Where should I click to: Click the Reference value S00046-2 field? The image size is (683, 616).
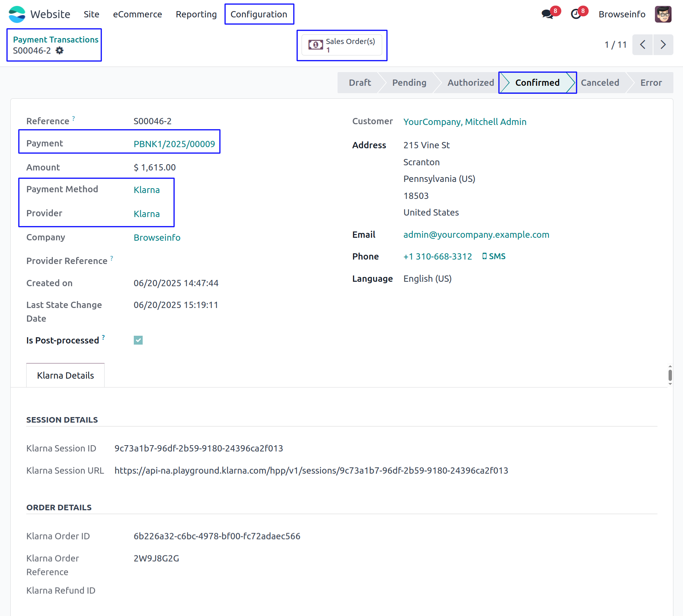click(152, 121)
